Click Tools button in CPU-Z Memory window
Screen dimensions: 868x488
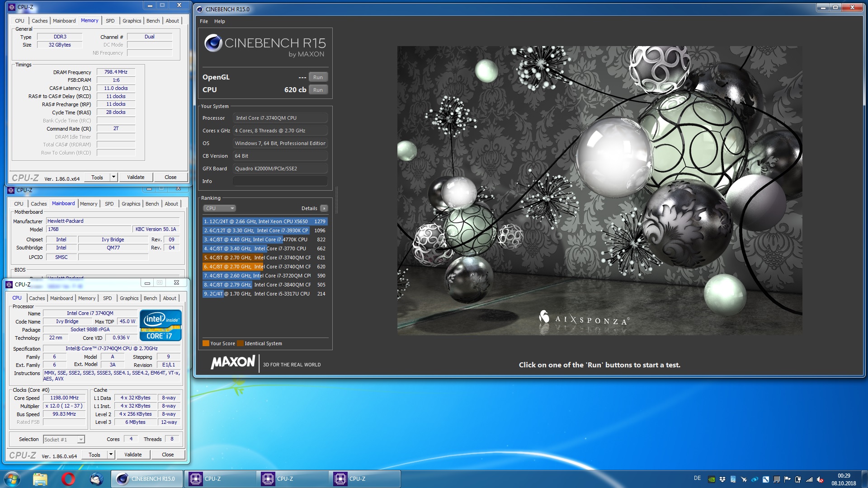97,177
